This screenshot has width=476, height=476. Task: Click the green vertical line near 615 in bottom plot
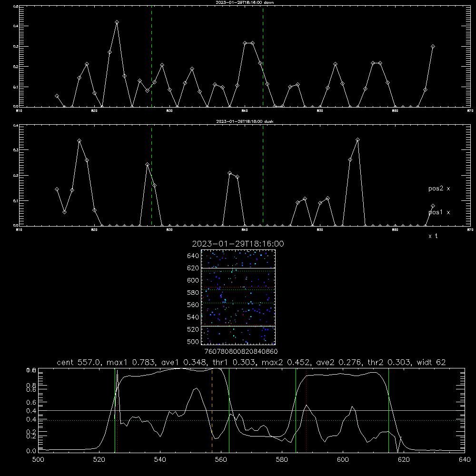(x=388, y=410)
